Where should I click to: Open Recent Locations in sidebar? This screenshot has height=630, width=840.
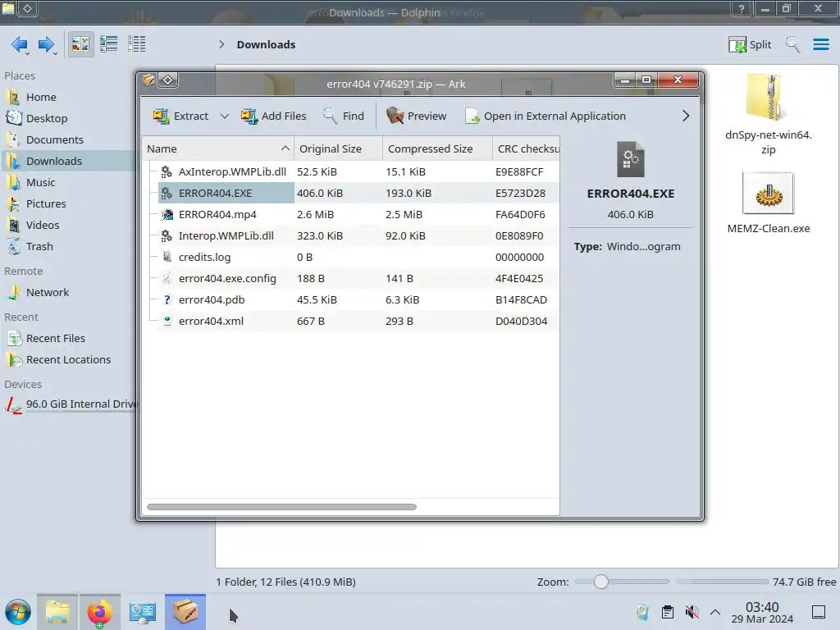click(67, 360)
